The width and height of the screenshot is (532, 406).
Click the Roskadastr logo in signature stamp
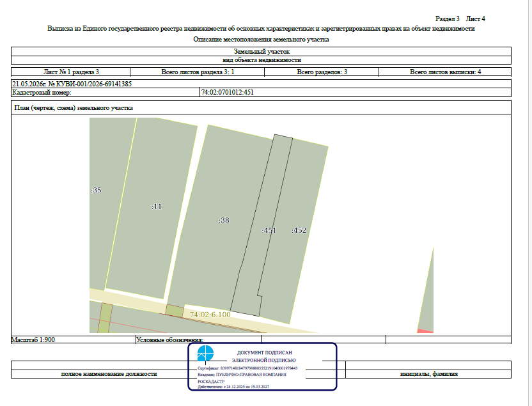pos(205,354)
